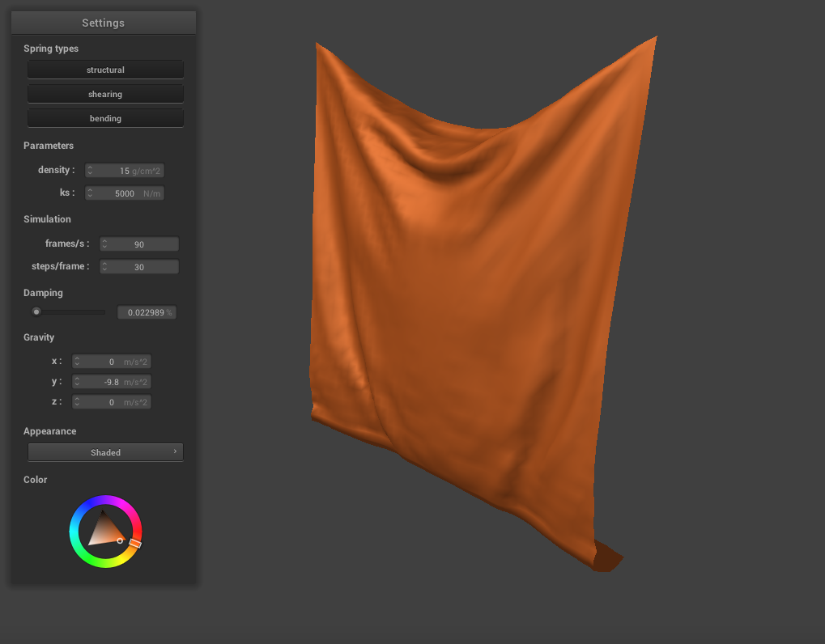The height and width of the screenshot is (644, 825).
Task: Click the density stepper arrows
Action: point(90,171)
